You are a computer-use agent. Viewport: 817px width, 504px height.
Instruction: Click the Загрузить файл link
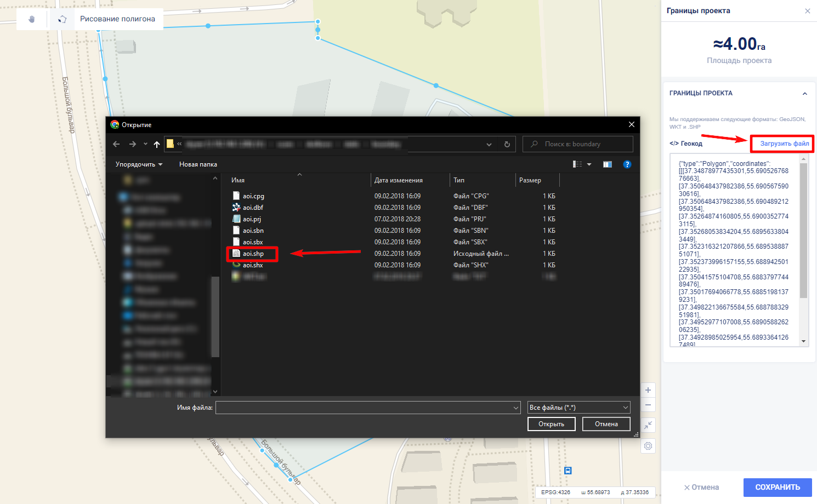784,144
